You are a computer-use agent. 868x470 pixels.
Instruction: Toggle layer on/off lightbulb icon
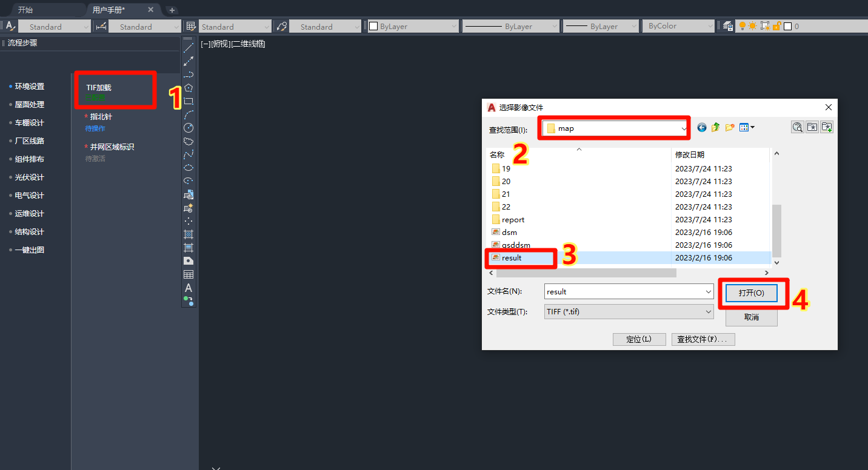pos(742,26)
